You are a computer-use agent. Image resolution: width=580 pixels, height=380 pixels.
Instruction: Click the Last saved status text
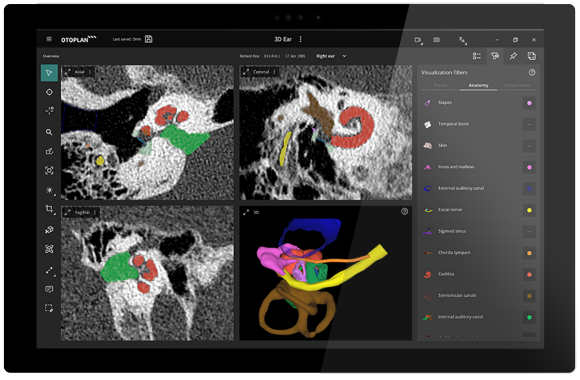(127, 39)
